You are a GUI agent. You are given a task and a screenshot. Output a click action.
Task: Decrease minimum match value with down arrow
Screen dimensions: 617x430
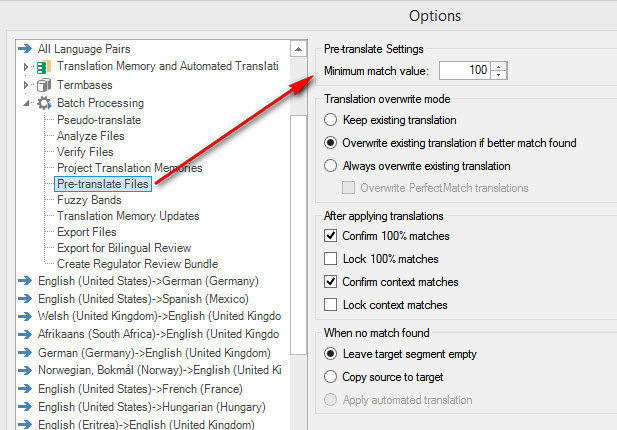pos(499,75)
